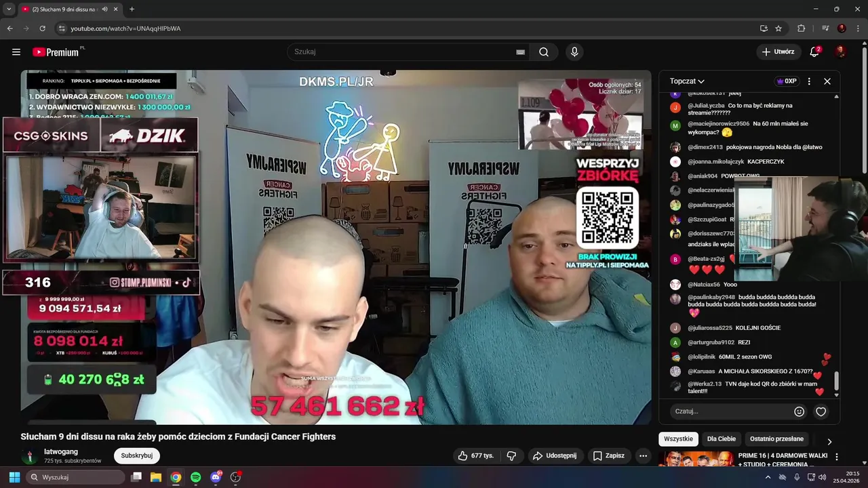Show hidden system tray icons chevron
Screen dimensions: 868x488
coord(768,477)
